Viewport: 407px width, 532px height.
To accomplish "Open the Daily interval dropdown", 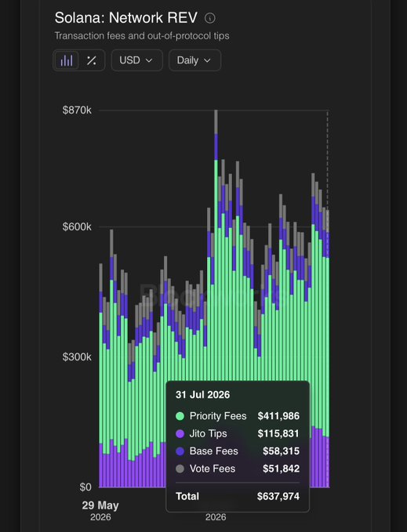I will (x=194, y=60).
